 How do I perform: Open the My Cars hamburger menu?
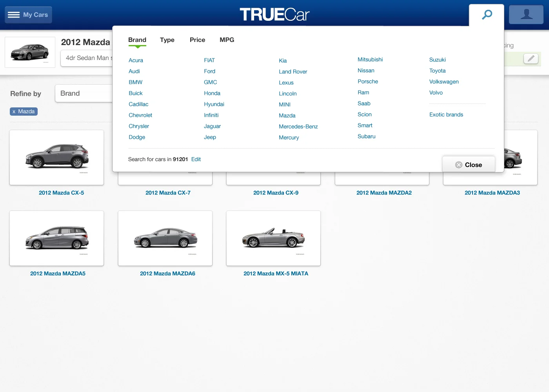[x=28, y=15]
